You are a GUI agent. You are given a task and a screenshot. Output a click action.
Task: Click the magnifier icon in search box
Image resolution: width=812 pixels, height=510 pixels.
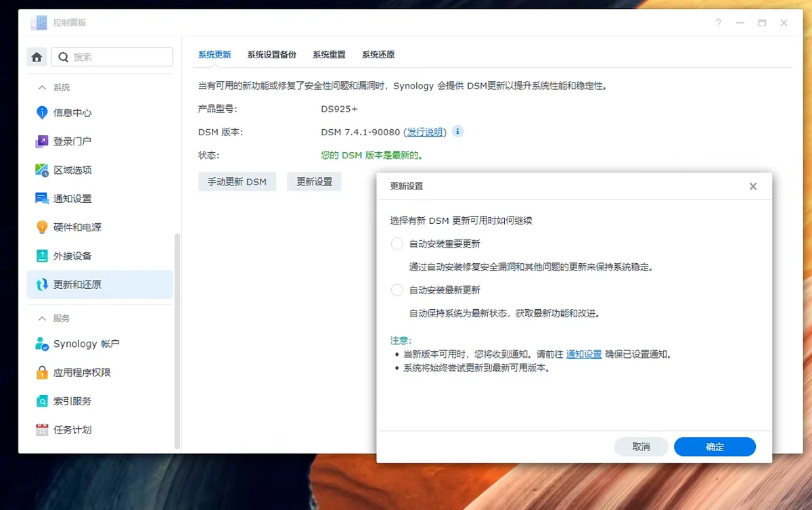coord(64,57)
